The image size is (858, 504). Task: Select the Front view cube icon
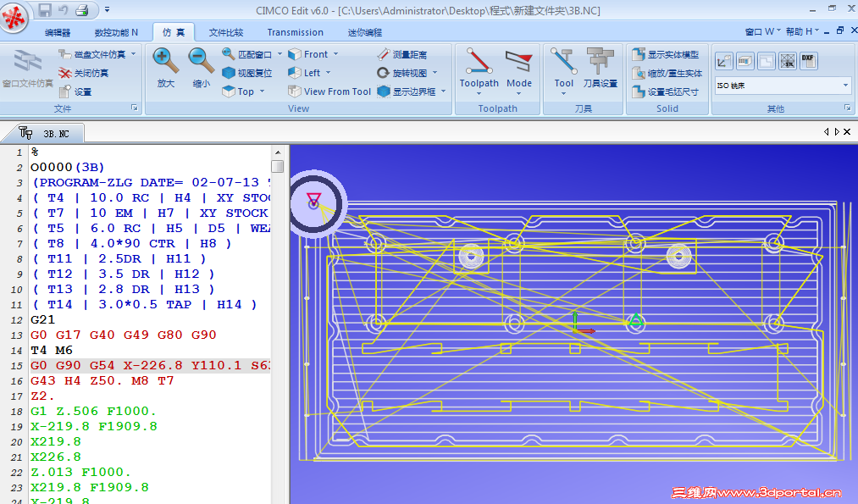coord(295,53)
